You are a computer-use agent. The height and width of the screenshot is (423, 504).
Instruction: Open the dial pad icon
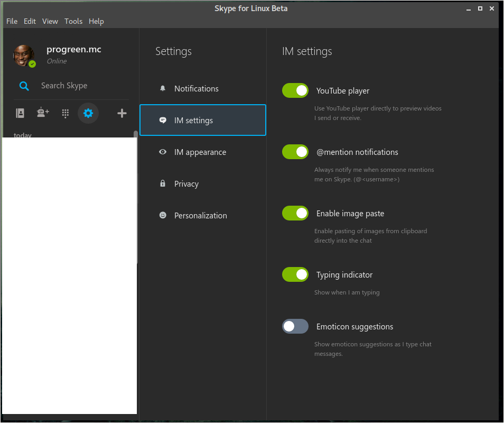[66, 113]
